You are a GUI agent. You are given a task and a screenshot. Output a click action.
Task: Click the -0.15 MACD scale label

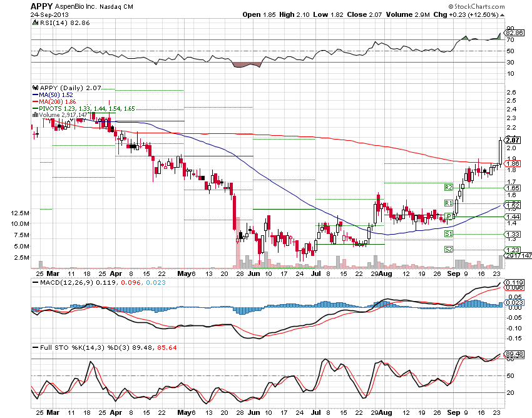pos(513,339)
